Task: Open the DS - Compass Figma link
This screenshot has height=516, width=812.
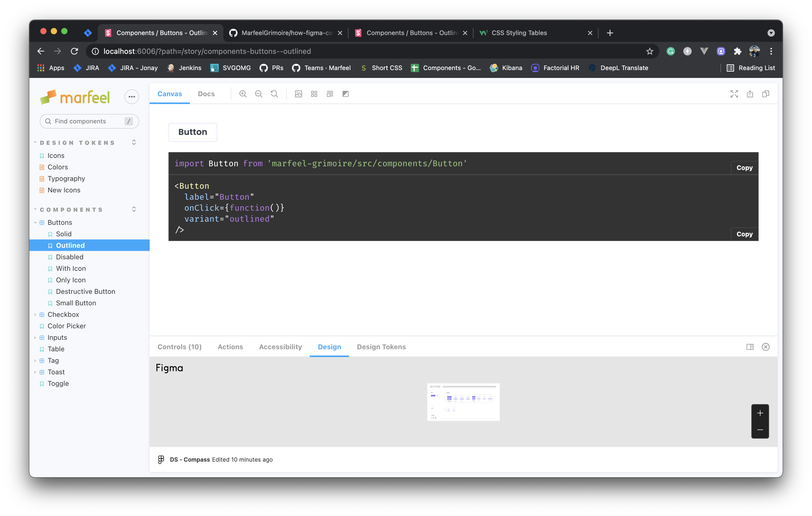Action: point(189,459)
